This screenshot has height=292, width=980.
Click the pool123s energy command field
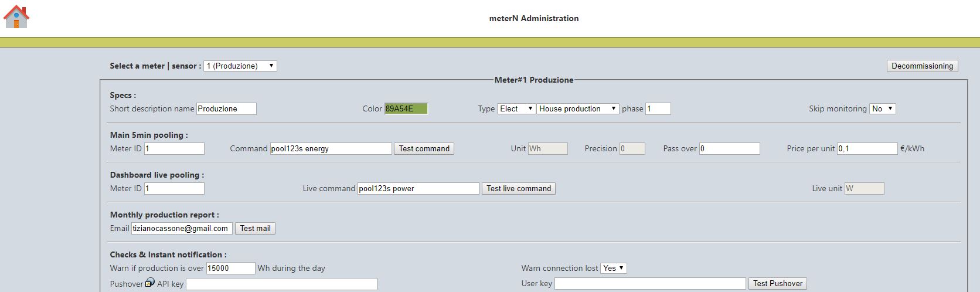coord(331,148)
